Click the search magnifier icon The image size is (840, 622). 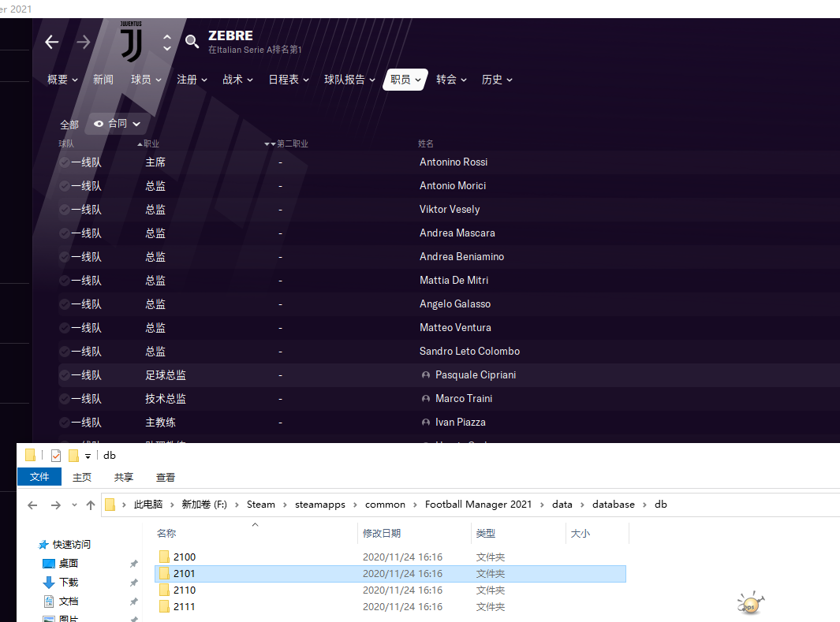tap(192, 41)
